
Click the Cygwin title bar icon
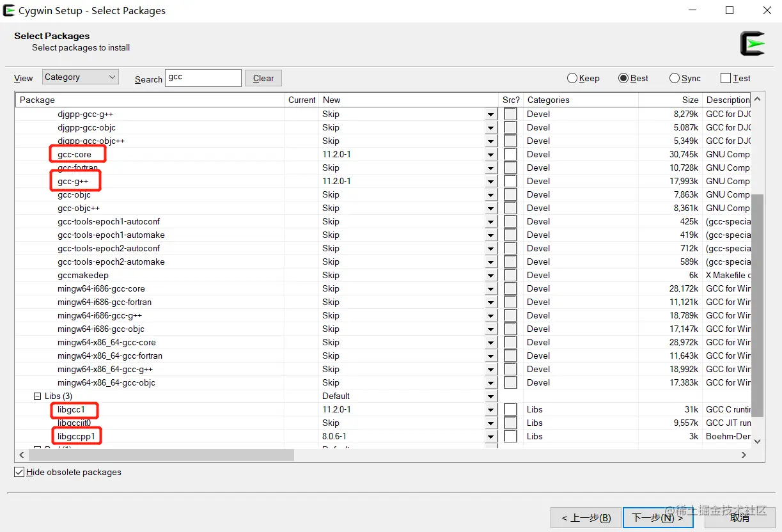click(9, 10)
